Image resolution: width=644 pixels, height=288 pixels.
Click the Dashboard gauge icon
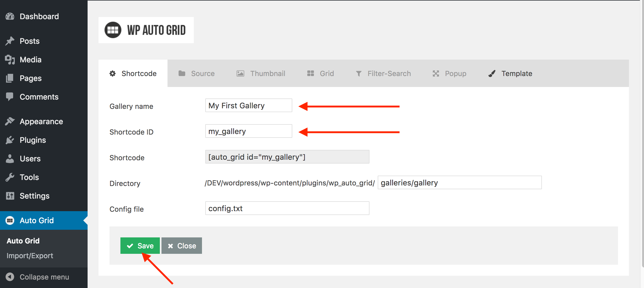click(10, 16)
